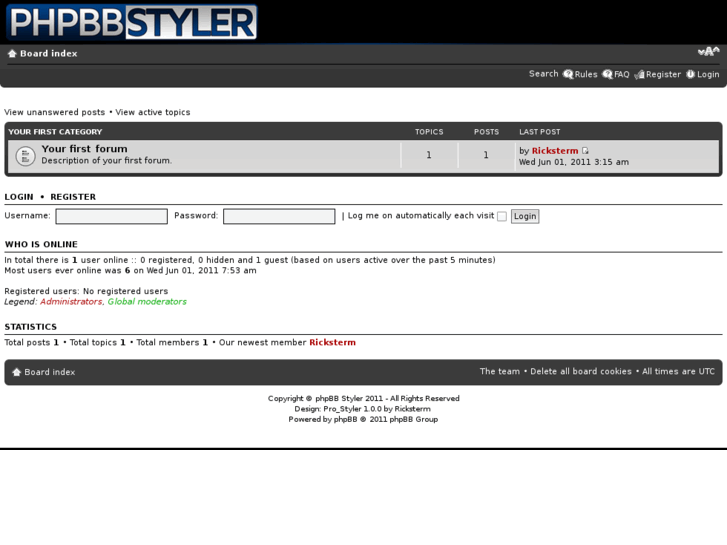Open the Search link in the top navigation
The width and height of the screenshot is (727, 545).
[543, 74]
